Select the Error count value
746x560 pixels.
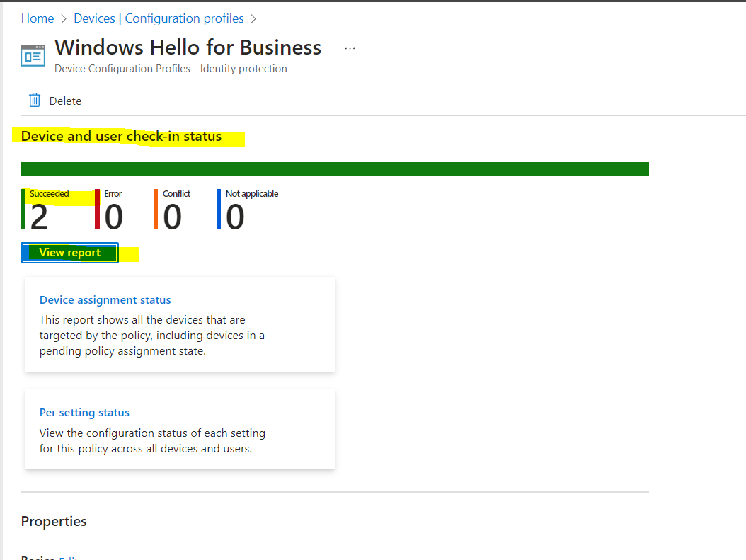pos(114,217)
